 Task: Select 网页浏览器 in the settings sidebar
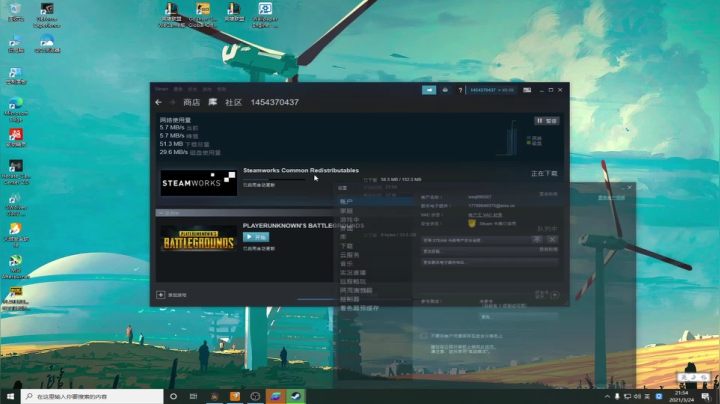356,290
